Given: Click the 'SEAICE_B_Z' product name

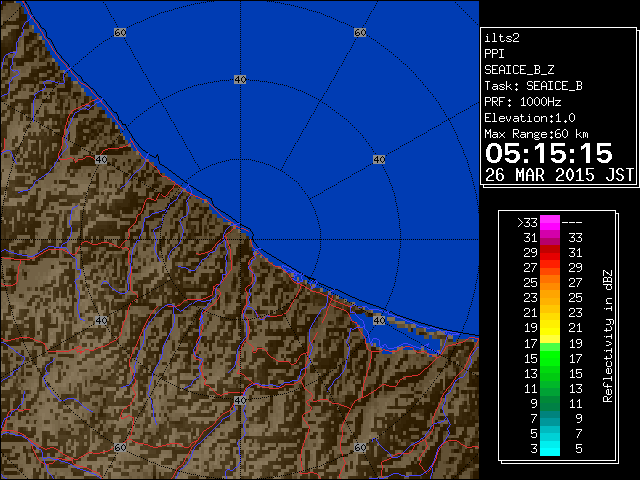Looking at the screenshot, I should (x=519, y=70).
